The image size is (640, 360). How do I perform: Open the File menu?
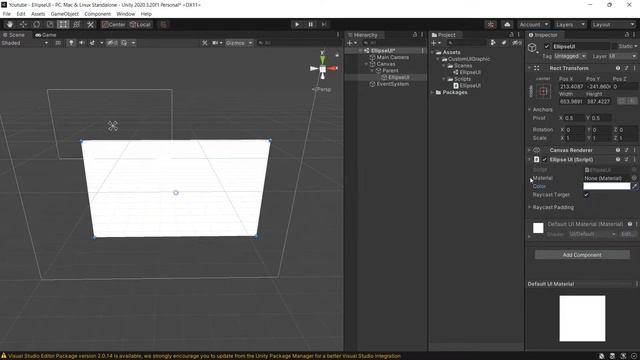pos(7,14)
